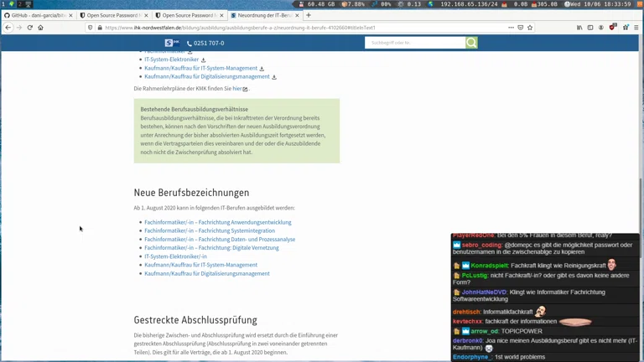Screen dimensions: 644x362
Task: Select the Neuordnung der IT-Berufe tab
Action: click(x=264, y=15)
